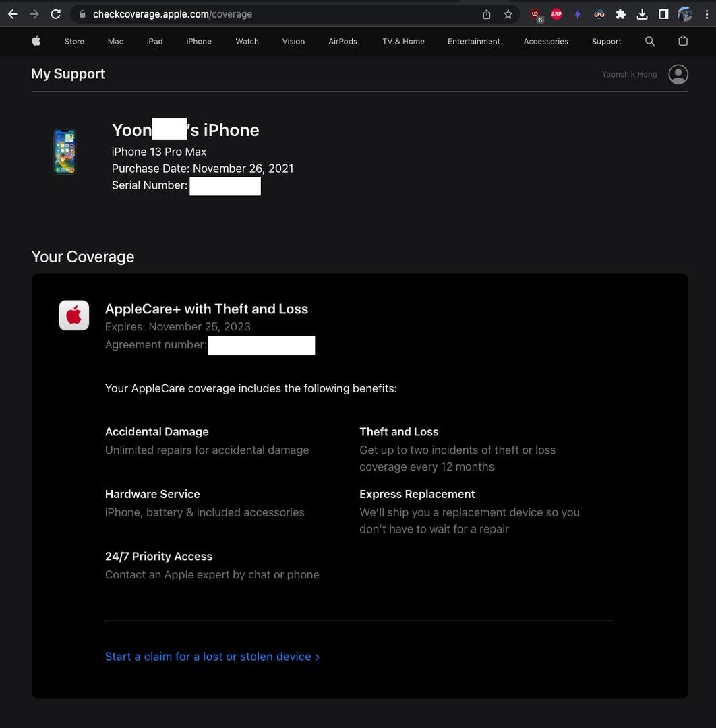This screenshot has height=728, width=716.
Task: Click the share page icon in address bar
Action: 487,14
